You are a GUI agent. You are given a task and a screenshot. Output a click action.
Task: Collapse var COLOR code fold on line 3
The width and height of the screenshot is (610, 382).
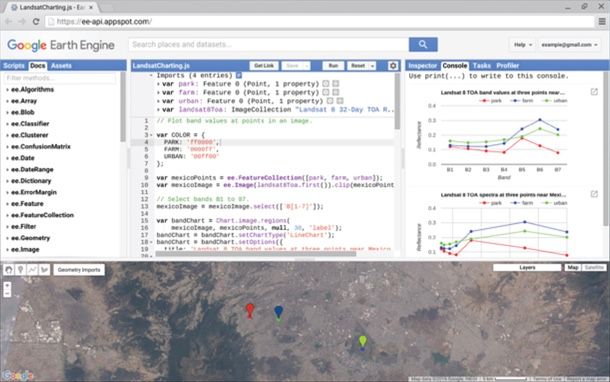point(151,135)
